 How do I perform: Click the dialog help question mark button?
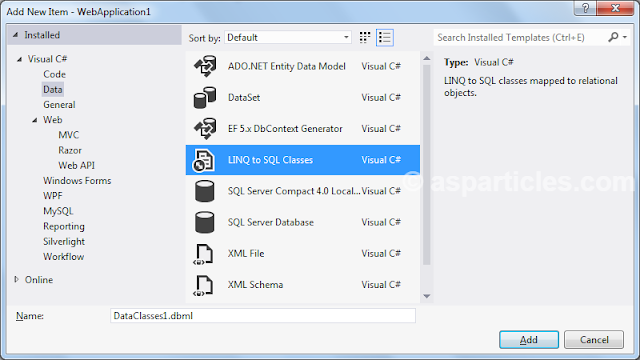tap(585, 8)
